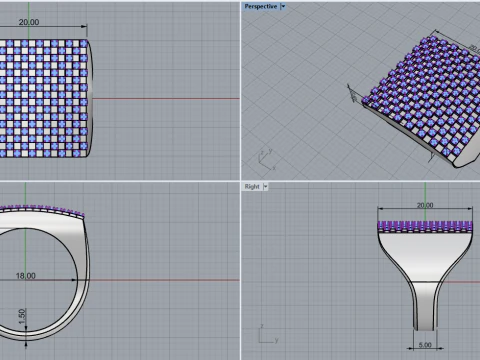Click the world axes icon in Perspective viewport
Viewport: 480px width, 360px height.
268,160
